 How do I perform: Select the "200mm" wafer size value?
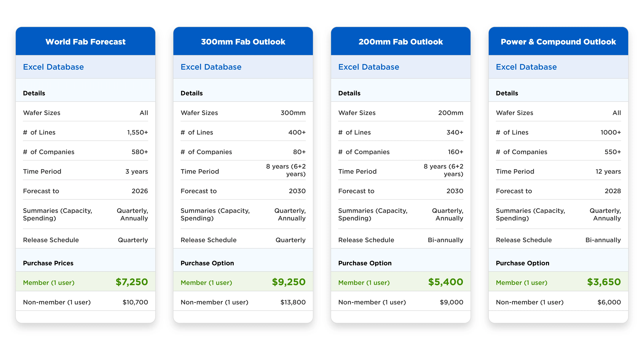point(451,113)
